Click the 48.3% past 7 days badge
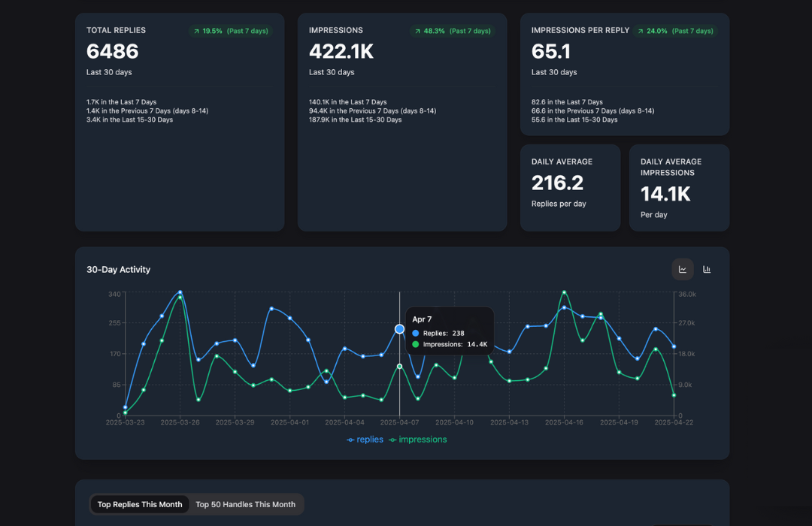Viewport: 812px width, 526px height. click(x=452, y=31)
